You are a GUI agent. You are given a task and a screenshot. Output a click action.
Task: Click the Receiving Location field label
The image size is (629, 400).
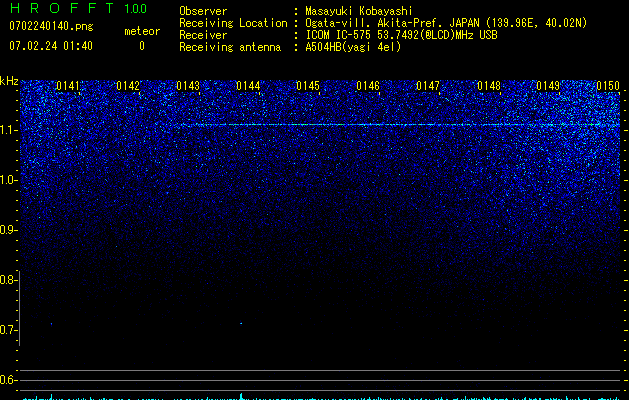coord(233,23)
